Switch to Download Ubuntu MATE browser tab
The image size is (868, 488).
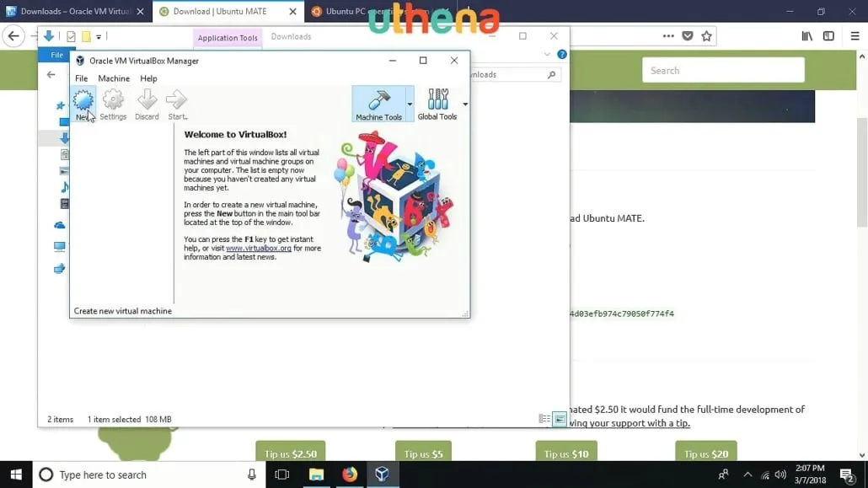coord(220,11)
